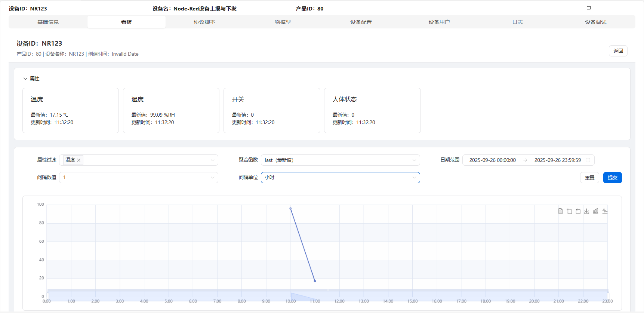Screen dimensions: 644x313
Task: Open the chart data view icon
Action: [x=560, y=211]
